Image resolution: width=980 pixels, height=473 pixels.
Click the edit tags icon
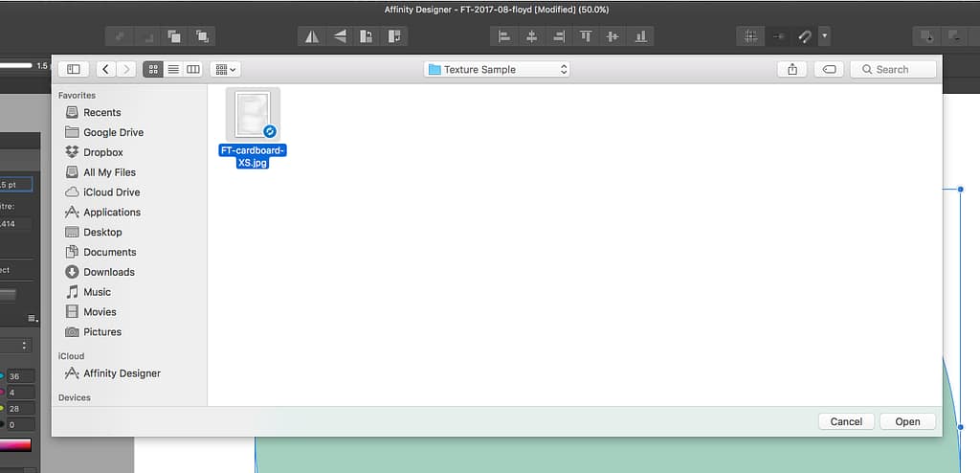tap(830, 70)
